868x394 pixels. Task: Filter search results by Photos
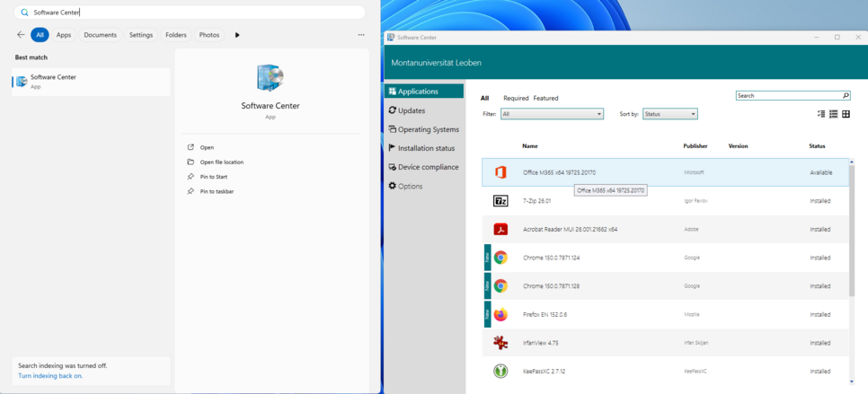[x=209, y=35]
